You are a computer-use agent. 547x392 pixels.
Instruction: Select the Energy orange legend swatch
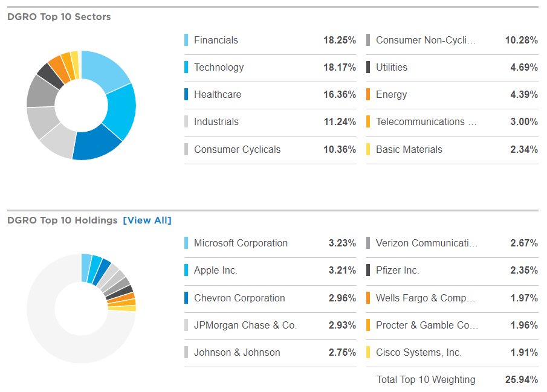click(368, 95)
